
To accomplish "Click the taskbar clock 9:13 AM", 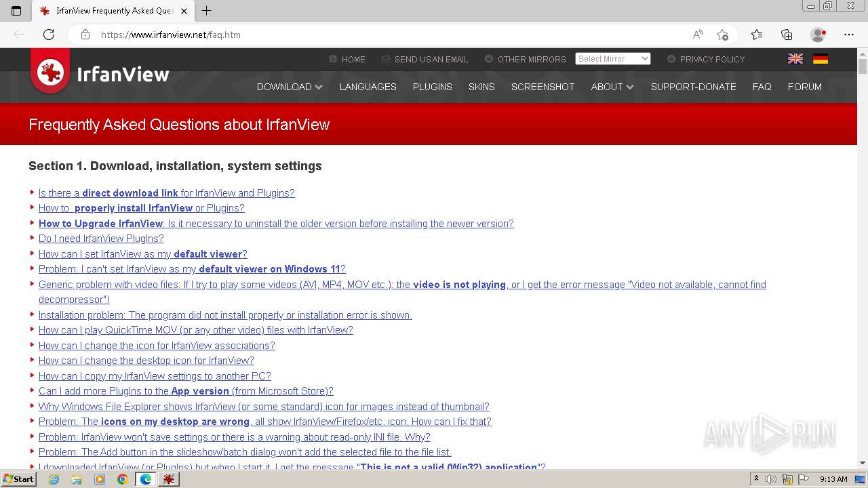I will tap(833, 479).
